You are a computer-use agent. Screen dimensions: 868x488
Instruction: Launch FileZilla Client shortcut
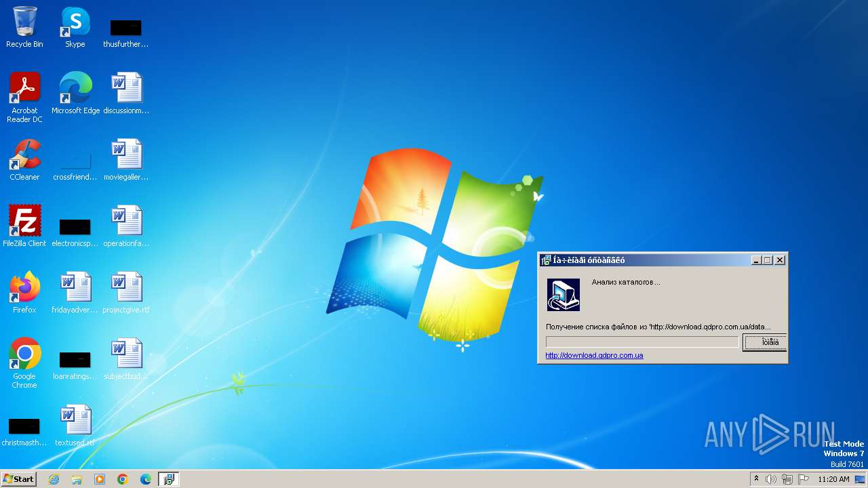tap(24, 226)
